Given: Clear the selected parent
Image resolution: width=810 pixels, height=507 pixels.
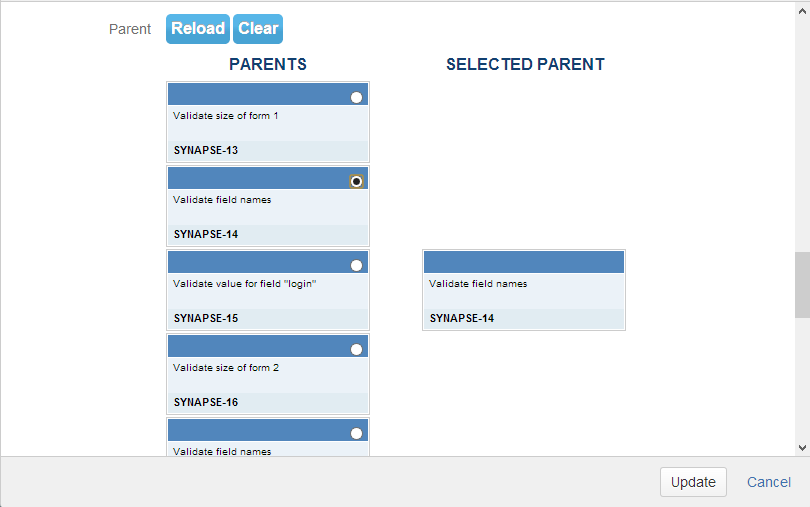Looking at the screenshot, I should 258,29.
